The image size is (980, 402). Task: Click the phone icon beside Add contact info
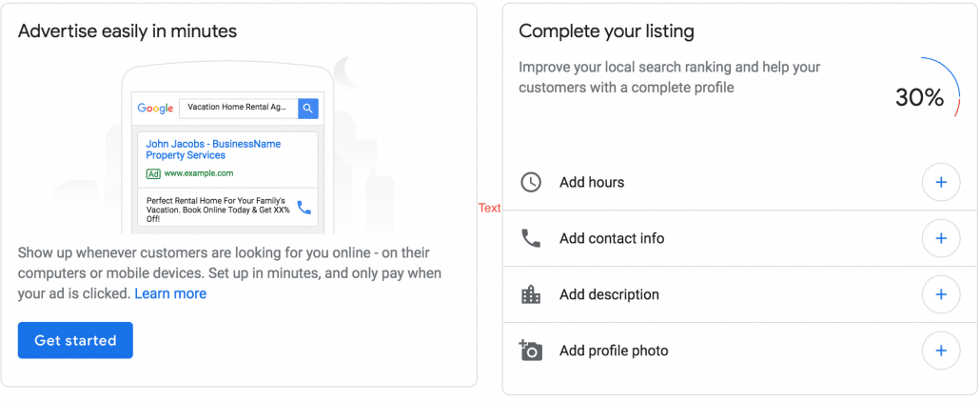point(531,238)
